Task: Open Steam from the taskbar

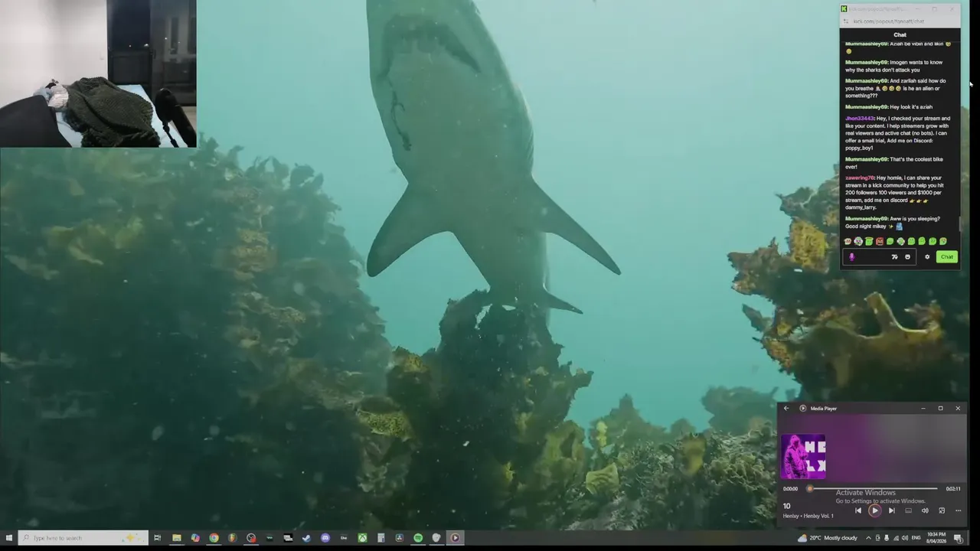Action: pos(306,538)
